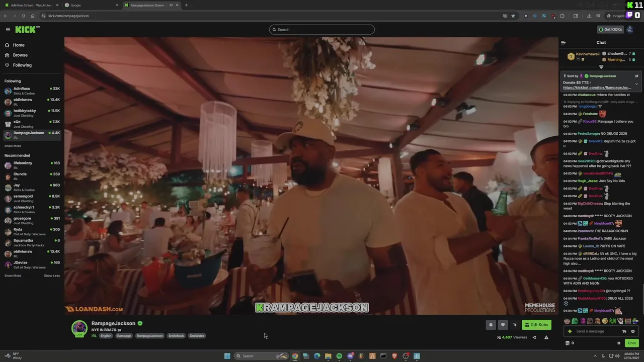
Task: Click the browser address bar URL
Action: click(x=68, y=16)
